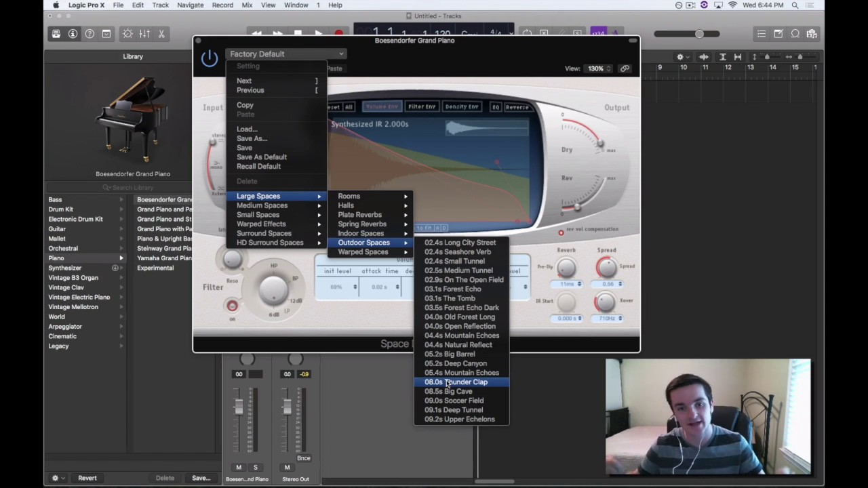Click the Bnce button on Stereo Out
This screenshot has height=488, width=868.
click(303, 458)
